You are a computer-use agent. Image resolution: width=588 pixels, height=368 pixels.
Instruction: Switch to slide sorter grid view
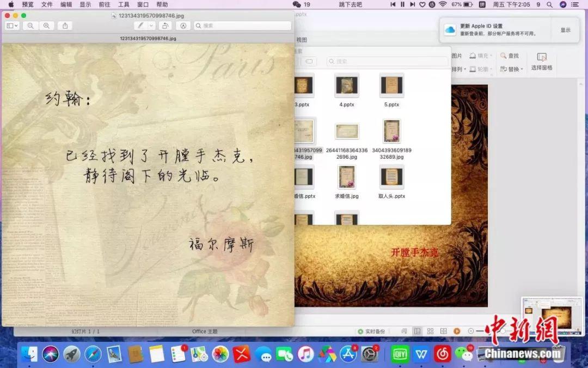[x=430, y=331]
